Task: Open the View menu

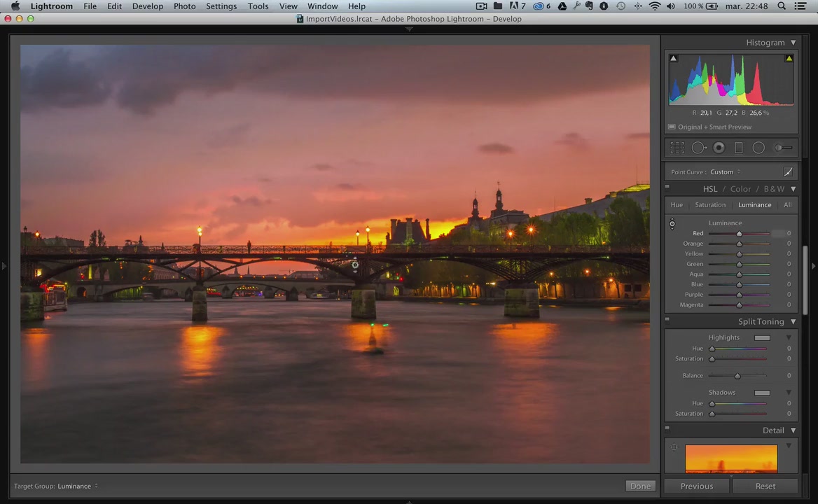Action: (288, 6)
